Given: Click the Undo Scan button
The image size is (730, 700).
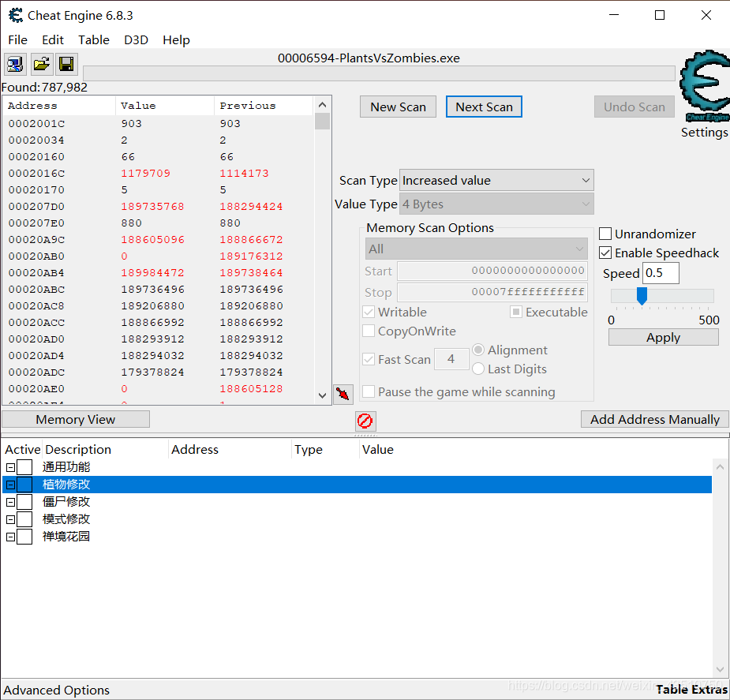Looking at the screenshot, I should click(634, 107).
